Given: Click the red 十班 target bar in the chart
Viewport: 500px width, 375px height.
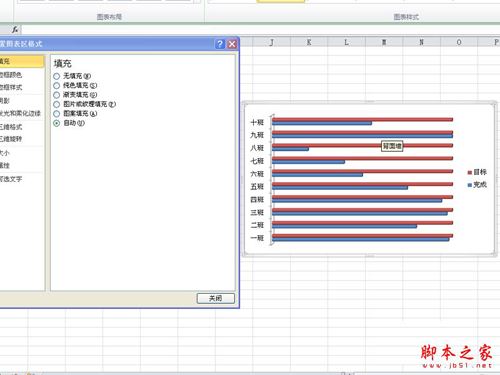Looking at the screenshot, I should click(x=362, y=119).
